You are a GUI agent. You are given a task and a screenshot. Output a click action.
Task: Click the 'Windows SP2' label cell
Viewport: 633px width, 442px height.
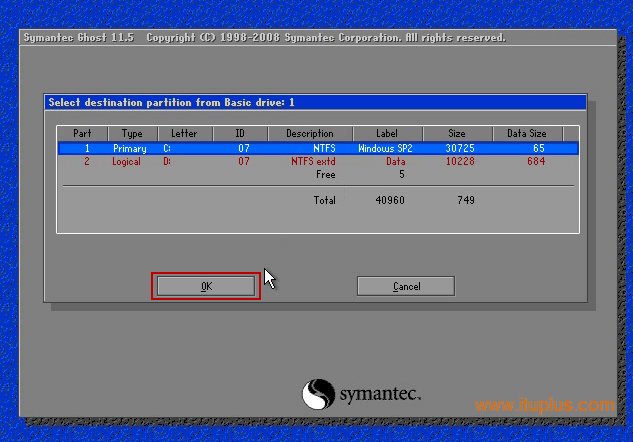pos(386,149)
